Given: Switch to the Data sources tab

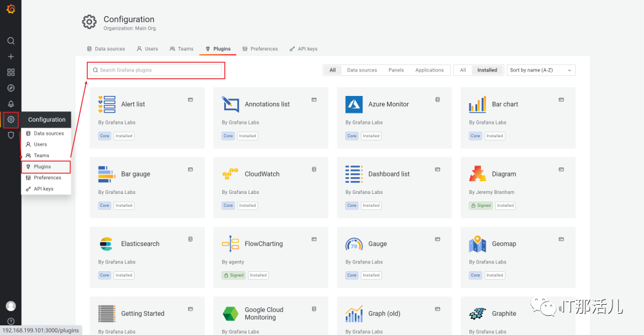Looking at the screenshot, I should pos(106,49).
